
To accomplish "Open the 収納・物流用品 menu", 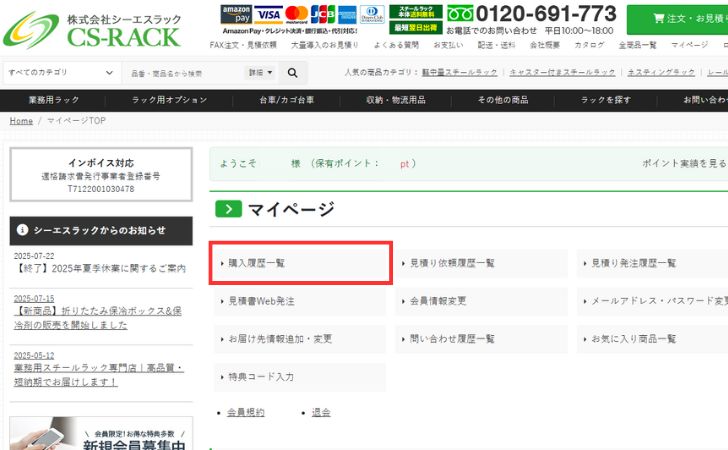I will click(x=396, y=100).
